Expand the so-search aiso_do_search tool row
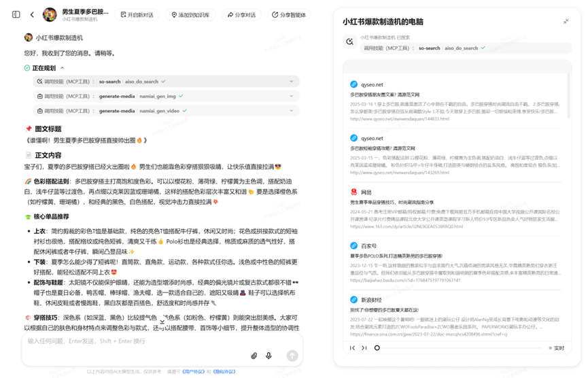Viewport: 588px width, 378px height. coord(166,82)
